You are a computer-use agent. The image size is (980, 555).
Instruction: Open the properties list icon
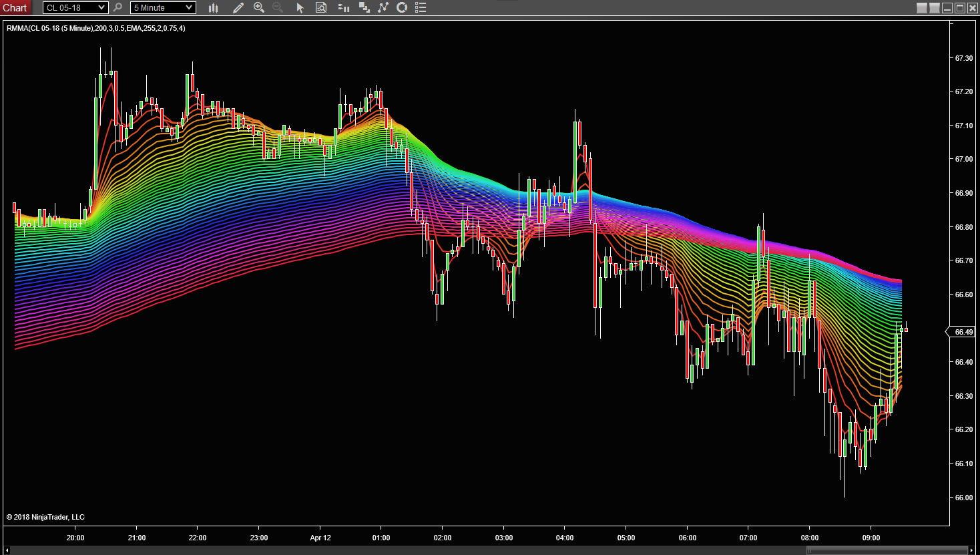pyautogui.click(x=421, y=8)
